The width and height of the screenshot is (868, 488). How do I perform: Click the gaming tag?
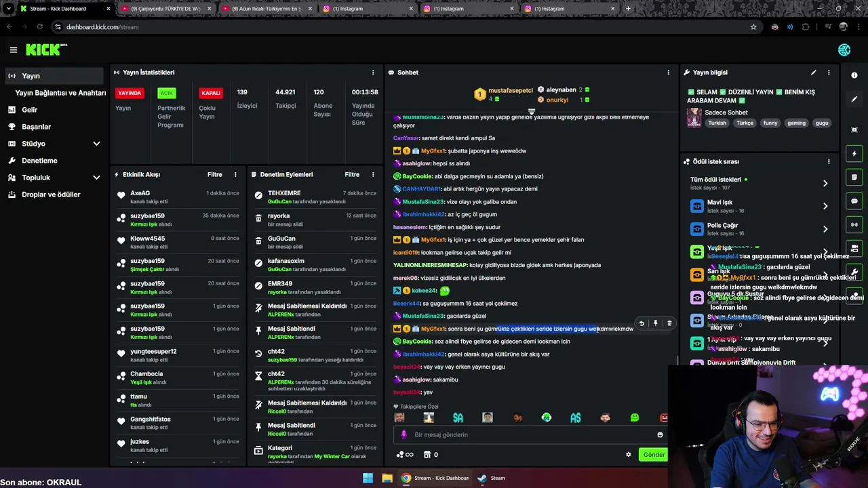pos(796,123)
